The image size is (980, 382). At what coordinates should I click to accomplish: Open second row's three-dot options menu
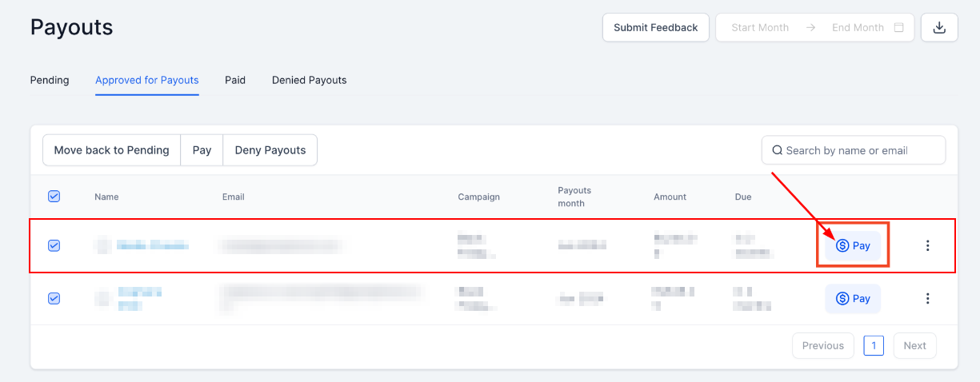[928, 299]
